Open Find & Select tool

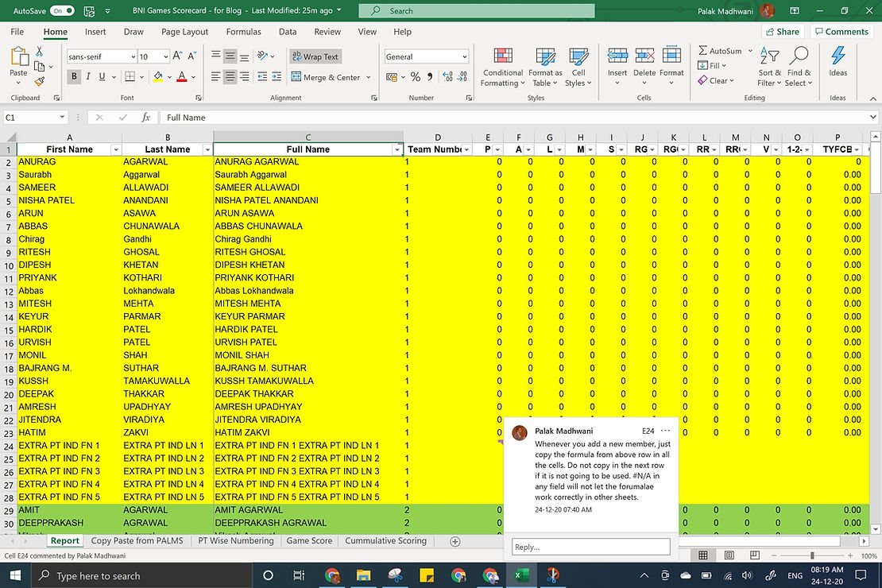pyautogui.click(x=799, y=56)
